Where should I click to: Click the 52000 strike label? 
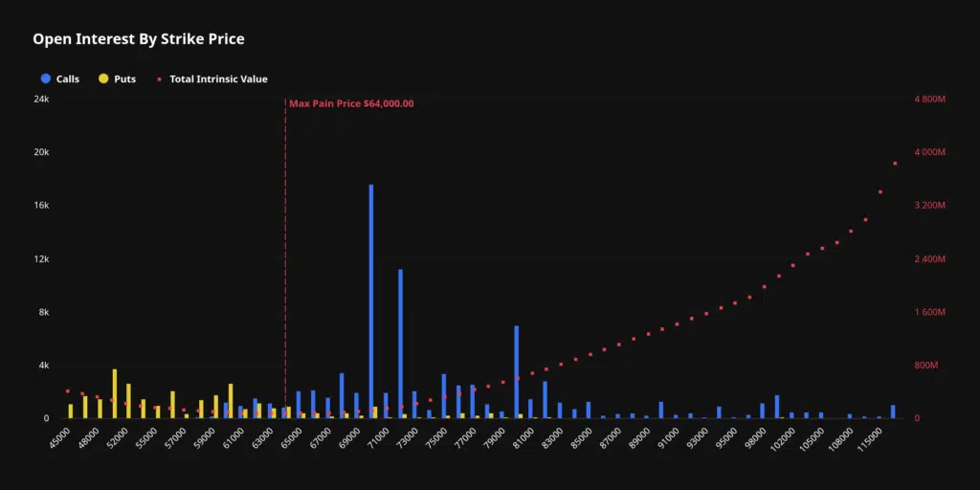coord(118,437)
